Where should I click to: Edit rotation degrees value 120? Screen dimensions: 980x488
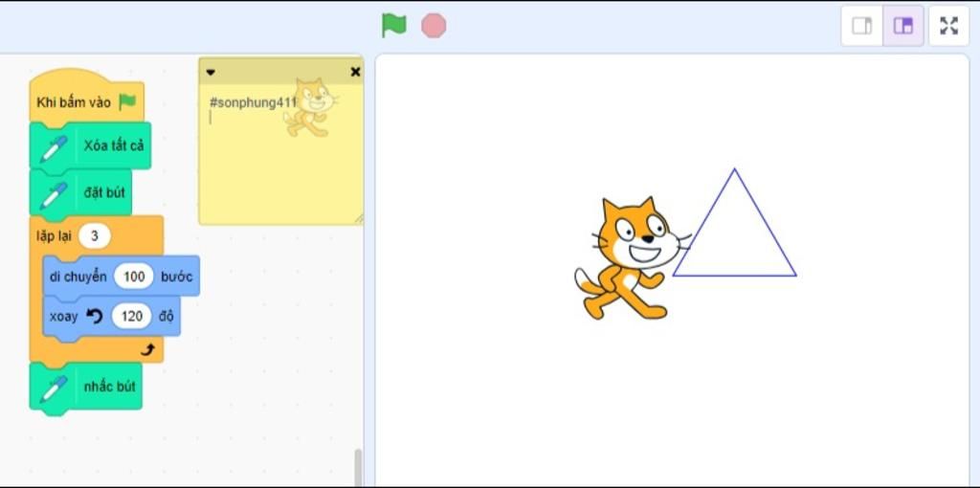click(x=132, y=316)
